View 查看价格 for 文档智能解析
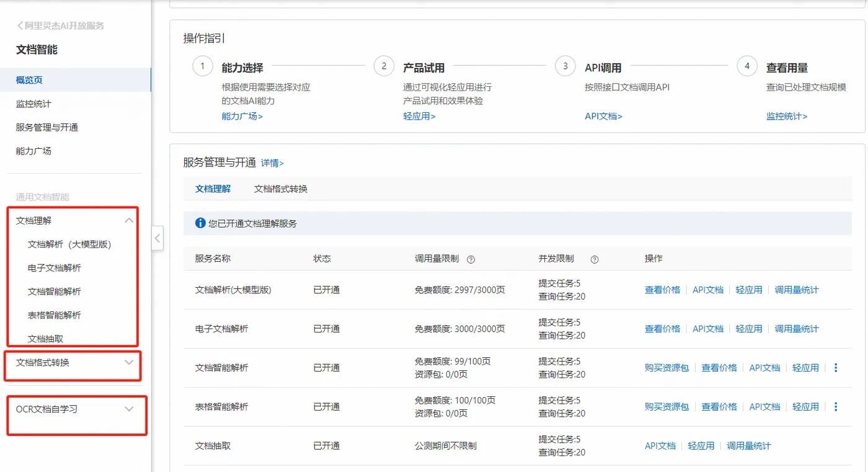Image resolution: width=868 pixels, height=472 pixels. tap(719, 368)
